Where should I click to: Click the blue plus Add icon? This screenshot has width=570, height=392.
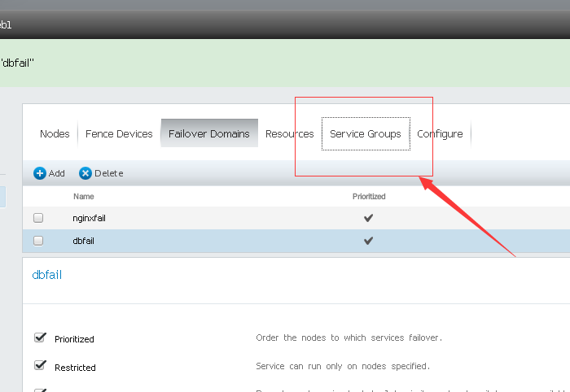[x=40, y=173]
